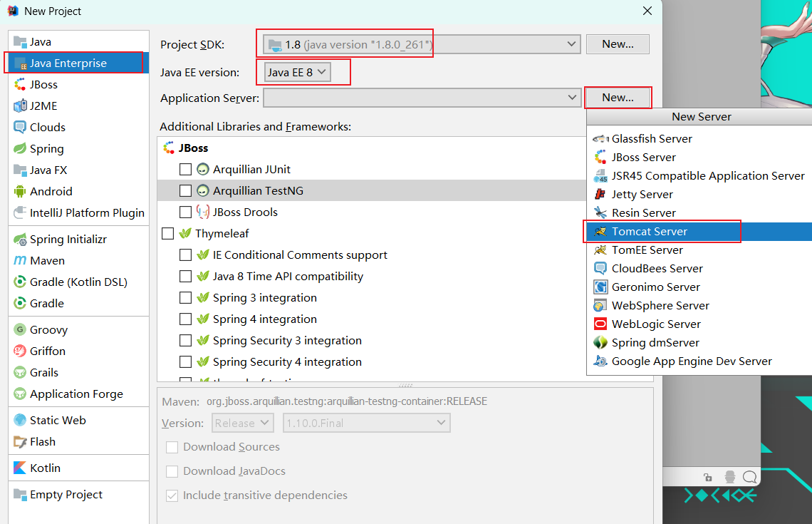Image resolution: width=812 pixels, height=524 pixels.
Task: Enable Java 8 Time API compatibility
Action: pyautogui.click(x=185, y=276)
